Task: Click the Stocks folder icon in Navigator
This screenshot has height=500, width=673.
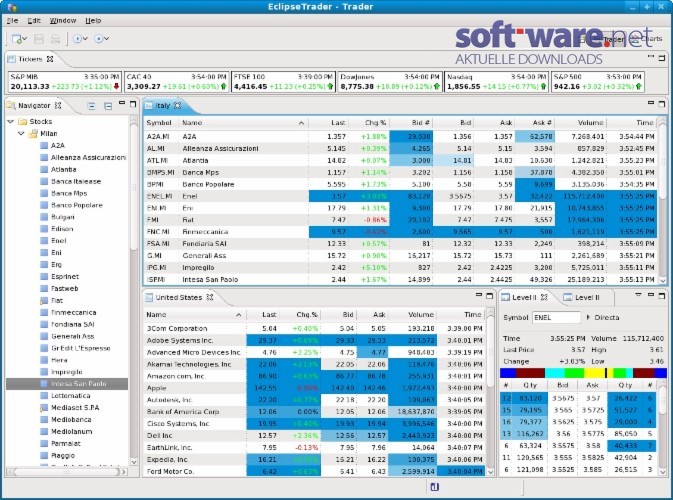Action: point(23,121)
